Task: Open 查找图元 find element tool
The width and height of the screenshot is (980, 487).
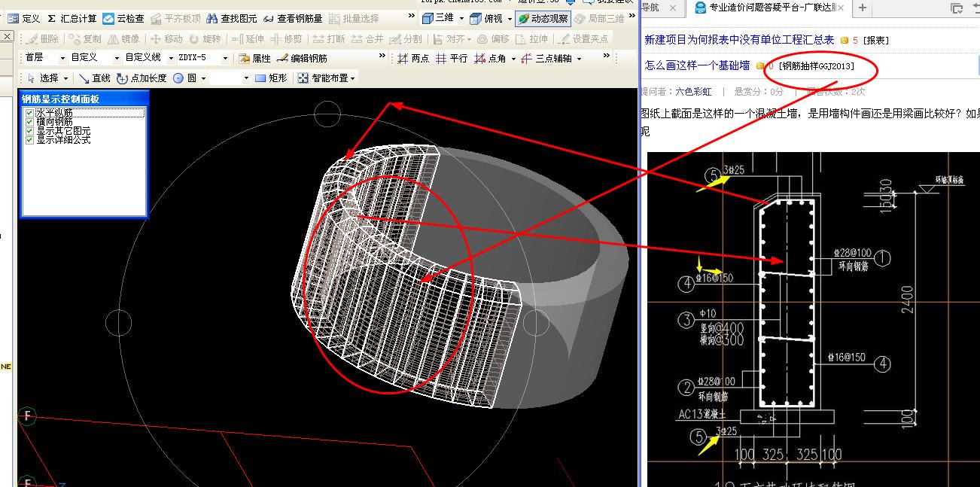Action: click(231, 18)
